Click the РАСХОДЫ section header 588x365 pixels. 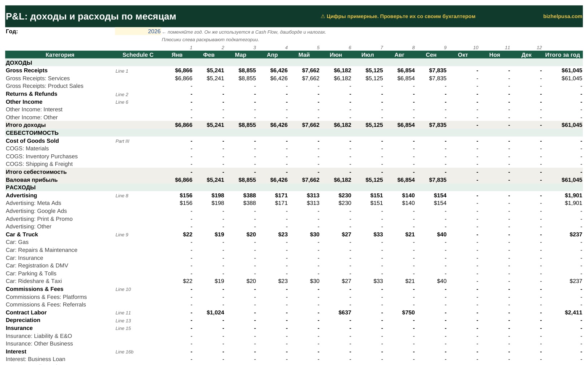[294, 188]
